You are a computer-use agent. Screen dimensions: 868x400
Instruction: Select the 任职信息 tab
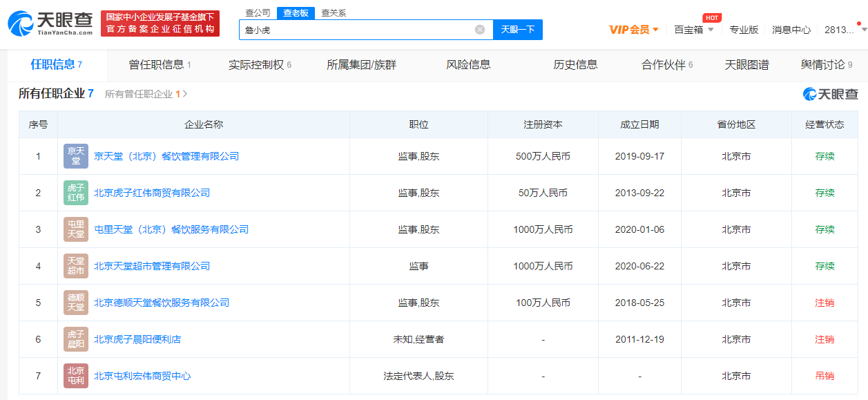pyautogui.click(x=57, y=64)
